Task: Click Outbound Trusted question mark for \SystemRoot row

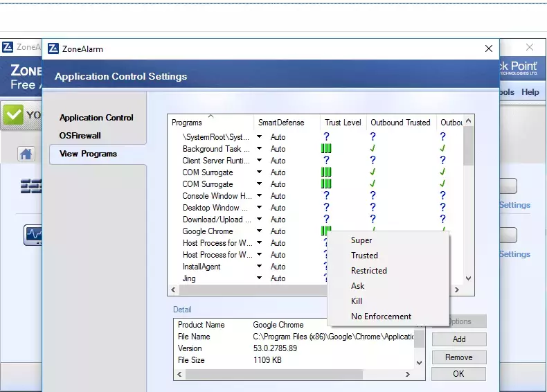Action: (x=373, y=136)
